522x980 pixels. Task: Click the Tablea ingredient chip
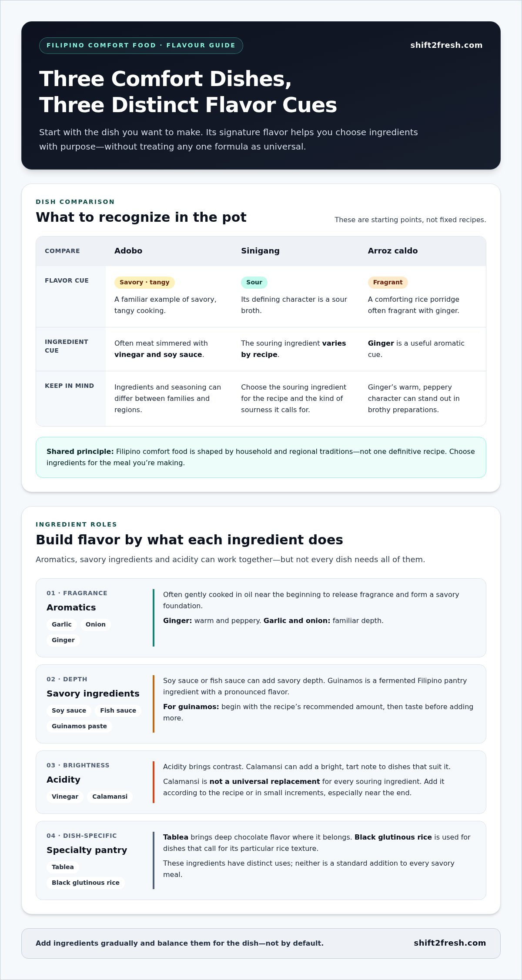click(63, 867)
